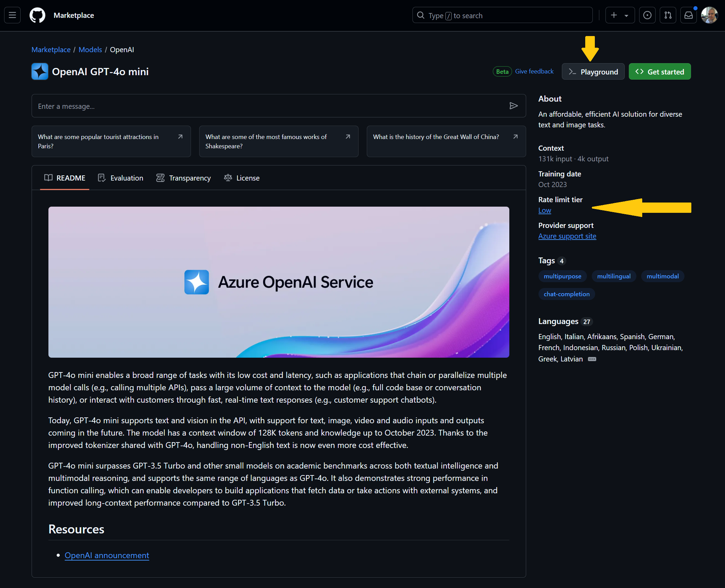
Task: Click the OpenAI GPT-4o mini model logo
Action: [x=40, y=71]
